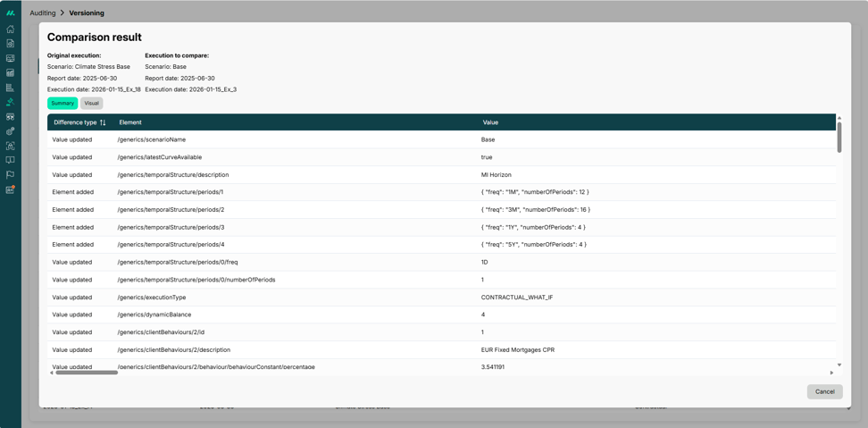Select the /generics/scenarioName row

pos(152,139)
